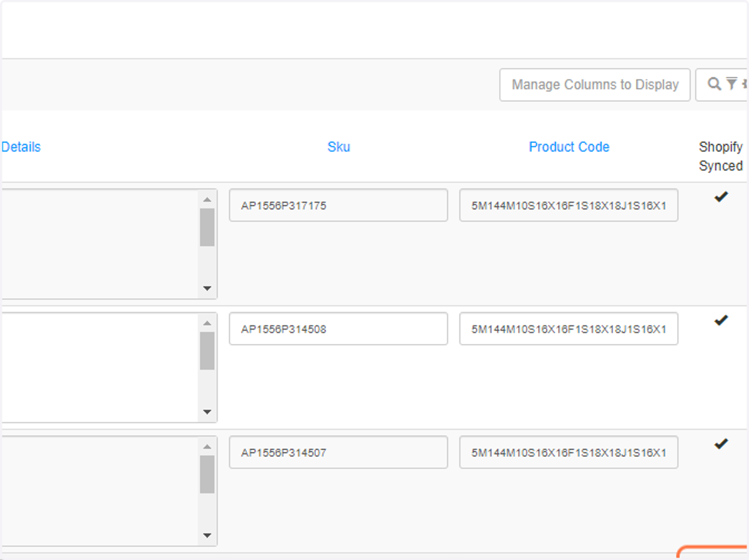The image size is (749, 560).
Task: Click scroll down arrow in AP1556P314508 details box
Action: click(x=207, y=413)
